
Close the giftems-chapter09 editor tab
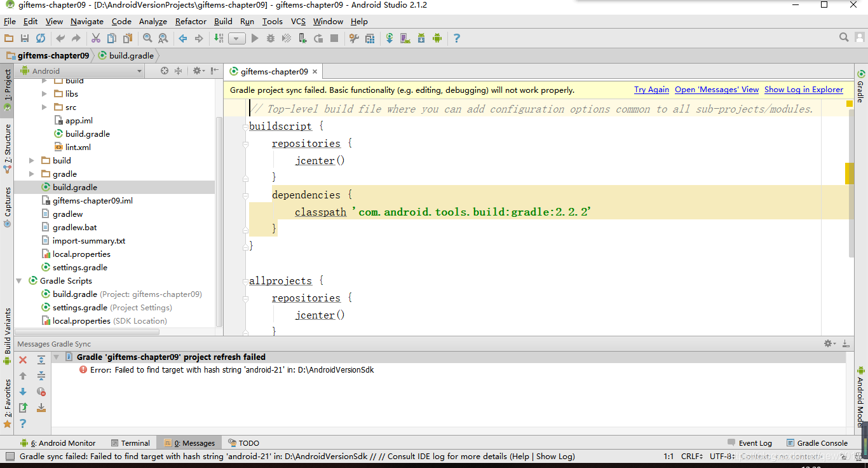point(315,71)
